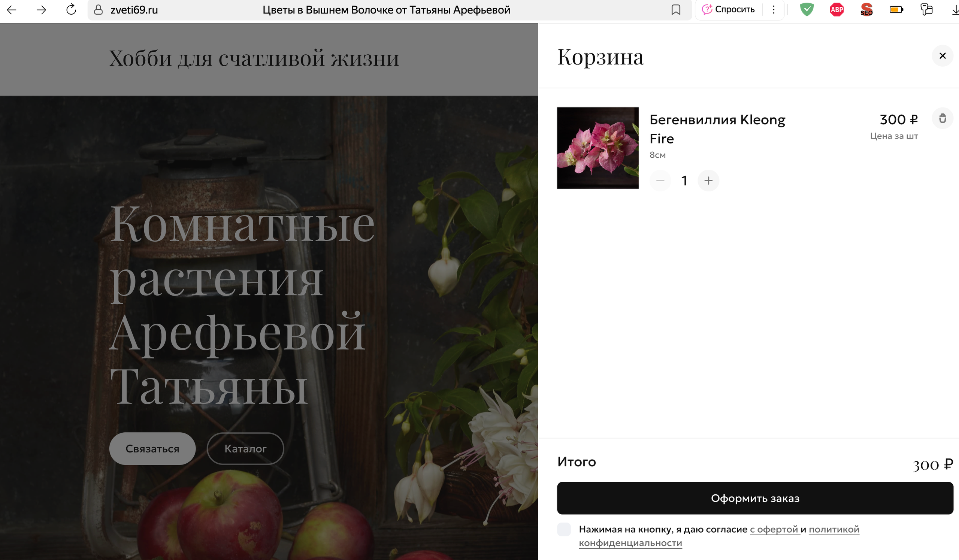This screenshot has height=560, width=959.
Task: Close the Корзина cart panel
Action: coord(942,56)
